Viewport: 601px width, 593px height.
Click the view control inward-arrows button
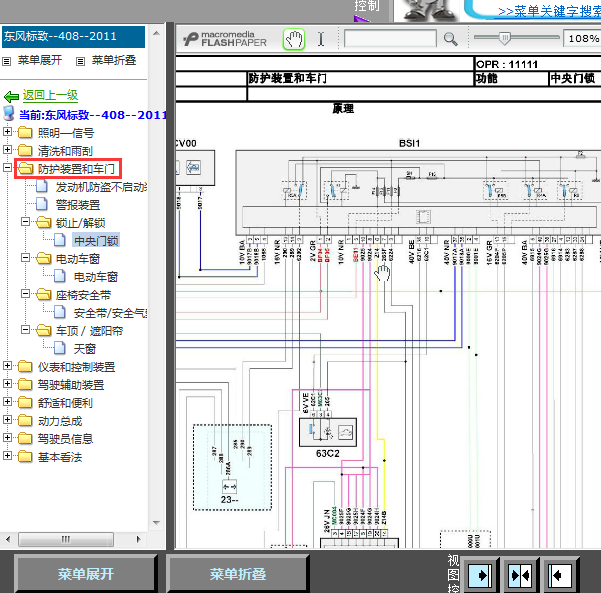[x=521, y=575]
